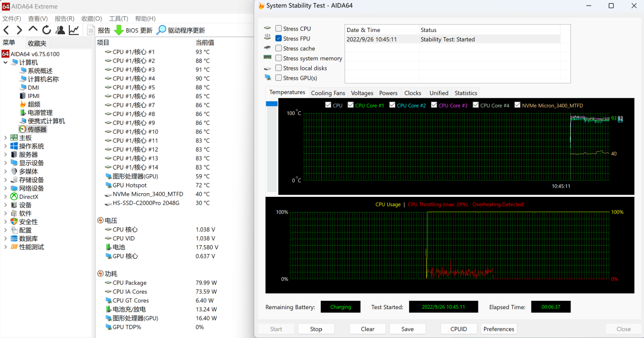
Task: Expand the 多媒体 tree node
Action: pyautogui.click(x=5, y=172)
